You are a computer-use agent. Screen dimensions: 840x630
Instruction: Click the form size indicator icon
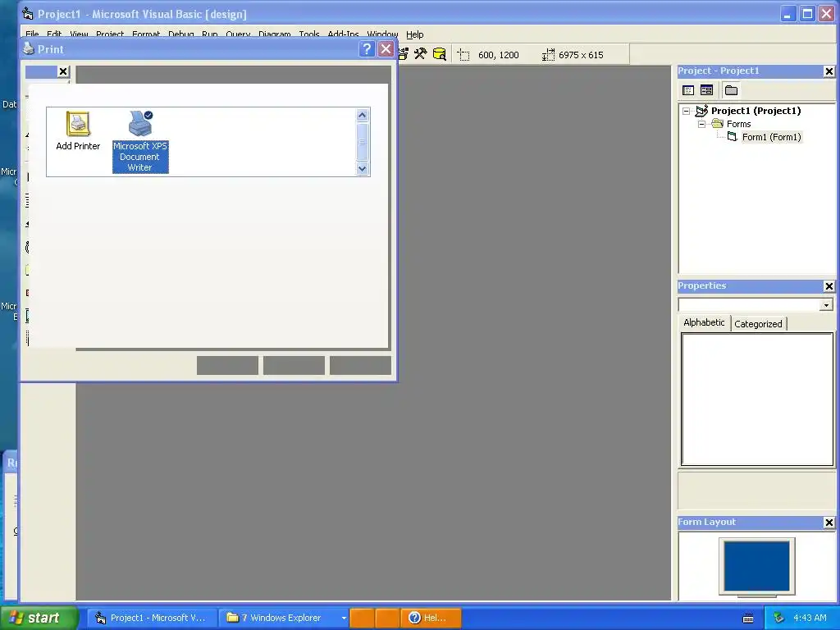point(548,55)
